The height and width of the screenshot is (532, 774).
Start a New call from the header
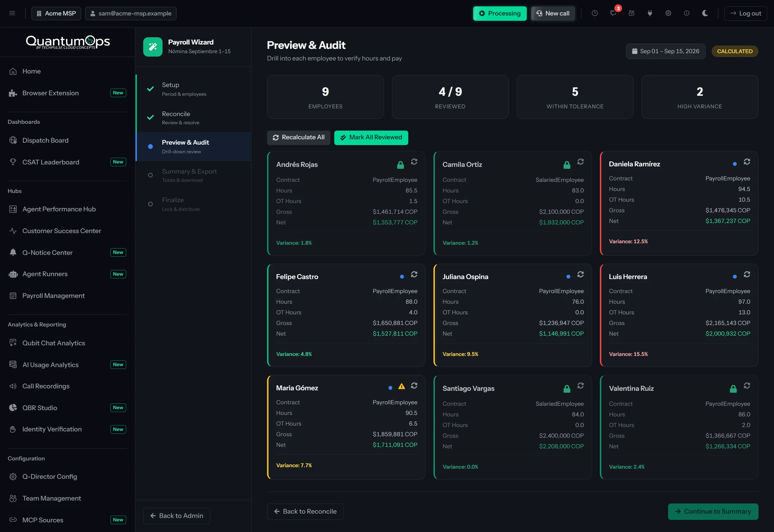pos(553,13)
